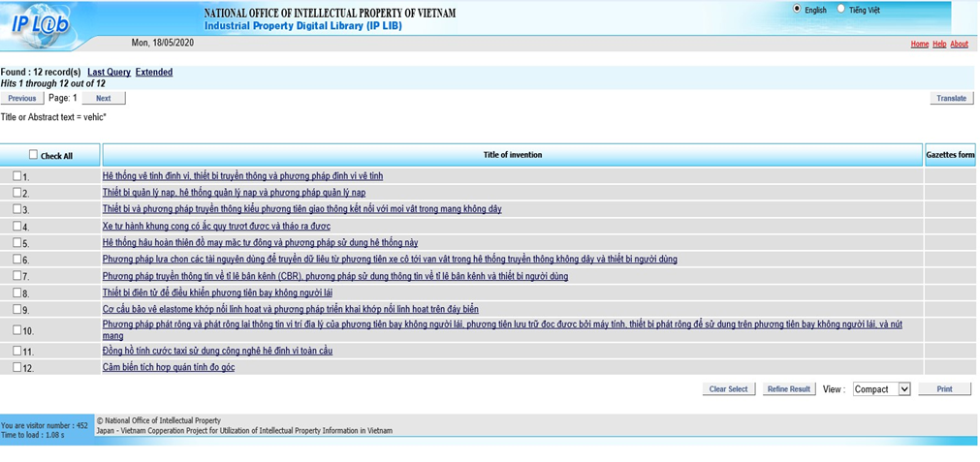This screenshot has width=980, height=462.
Task: Open record 7 title mentioning CBR
Action: (x=335, y=276)
